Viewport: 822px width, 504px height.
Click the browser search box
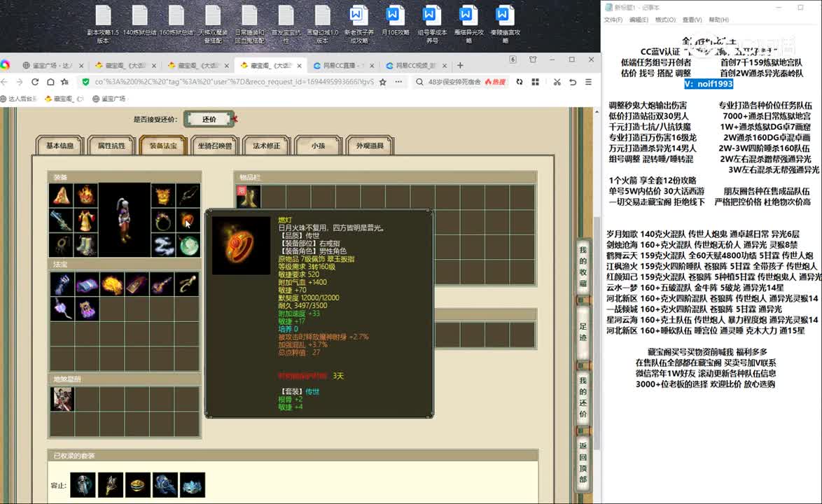pos(454,82)
